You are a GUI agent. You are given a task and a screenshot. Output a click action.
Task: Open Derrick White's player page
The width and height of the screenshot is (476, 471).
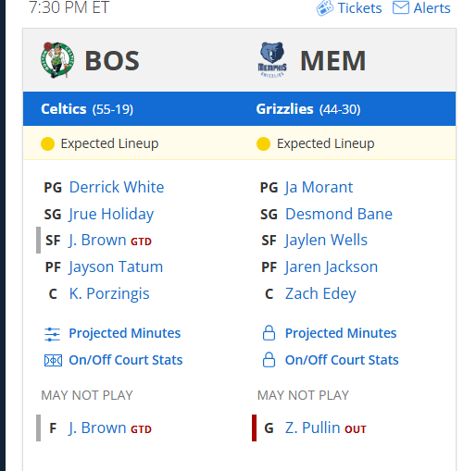(117, 187)
